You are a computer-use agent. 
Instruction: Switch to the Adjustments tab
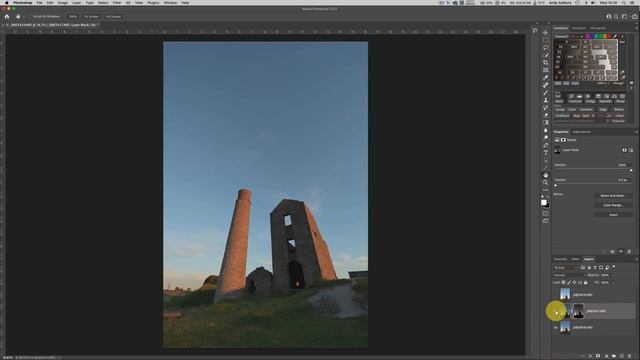582,132
